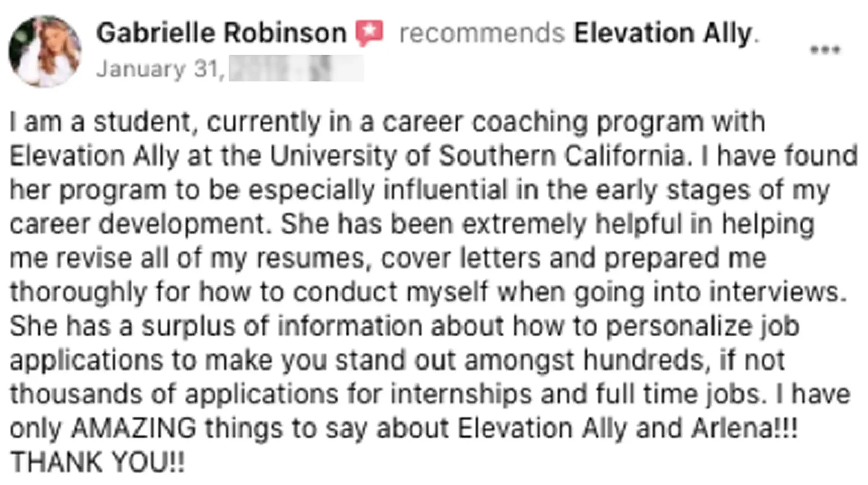Click the 'THANK YOU!!' closing line
This screenshot has height=485, width=868.
(x=97, y=462)
